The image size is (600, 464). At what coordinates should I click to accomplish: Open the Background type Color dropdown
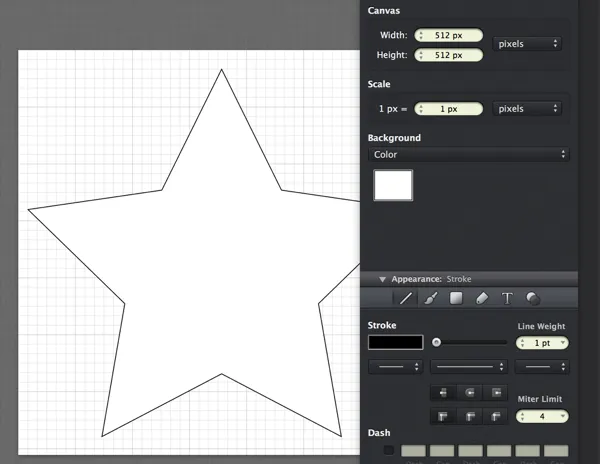click(468, 155)
